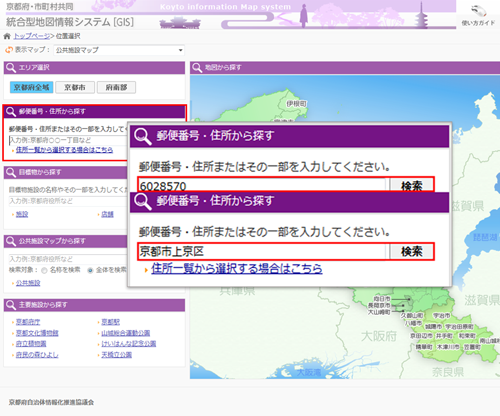This screenshot has width=500, height=416.
Task: Select 宇治市 on the map
Action: pos(442,316)
